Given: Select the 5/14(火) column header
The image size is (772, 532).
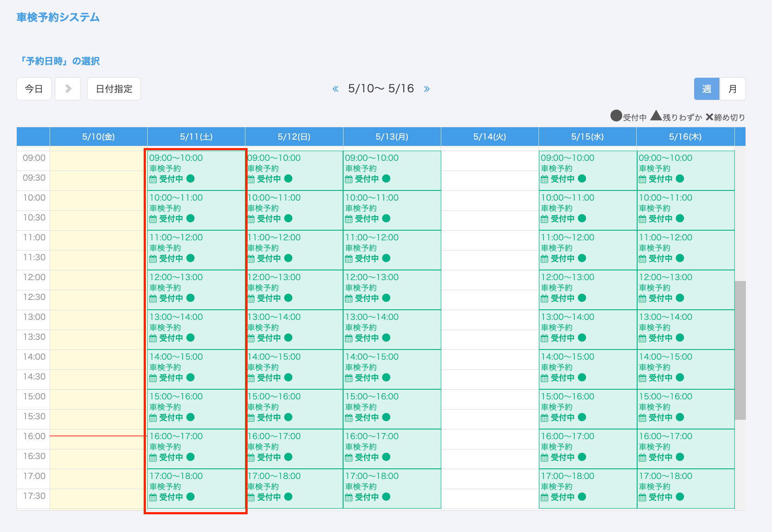Looking at the screenshot, I should pyautogui.click(x=489, y=137).
